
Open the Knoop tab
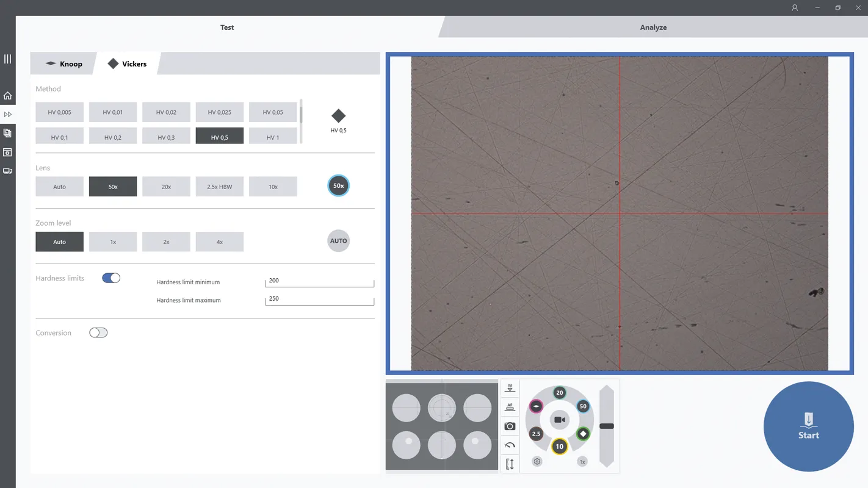(64, 63)
